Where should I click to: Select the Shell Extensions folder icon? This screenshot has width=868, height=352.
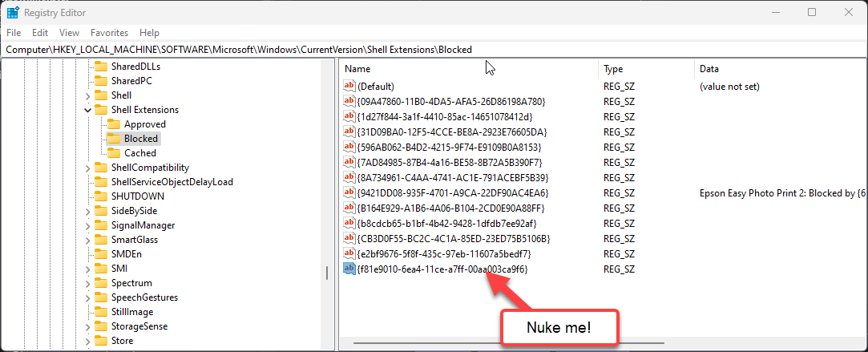[101, 110]
